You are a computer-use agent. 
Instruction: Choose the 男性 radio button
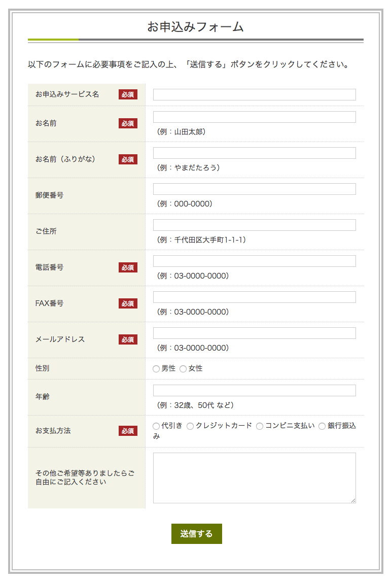tap(156, 369)
